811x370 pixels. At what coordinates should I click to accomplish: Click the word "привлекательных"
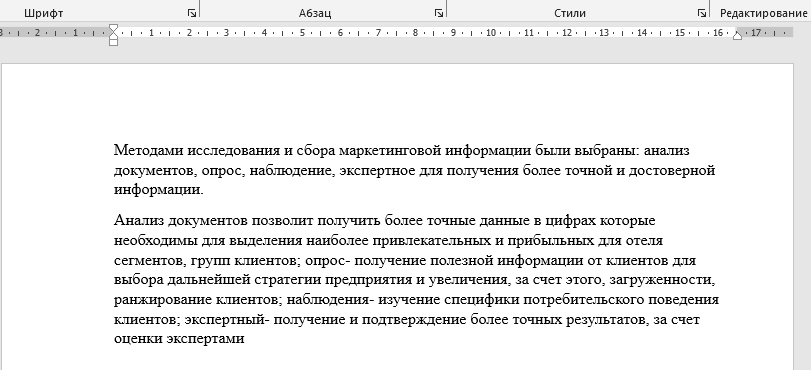pos(432,241)
